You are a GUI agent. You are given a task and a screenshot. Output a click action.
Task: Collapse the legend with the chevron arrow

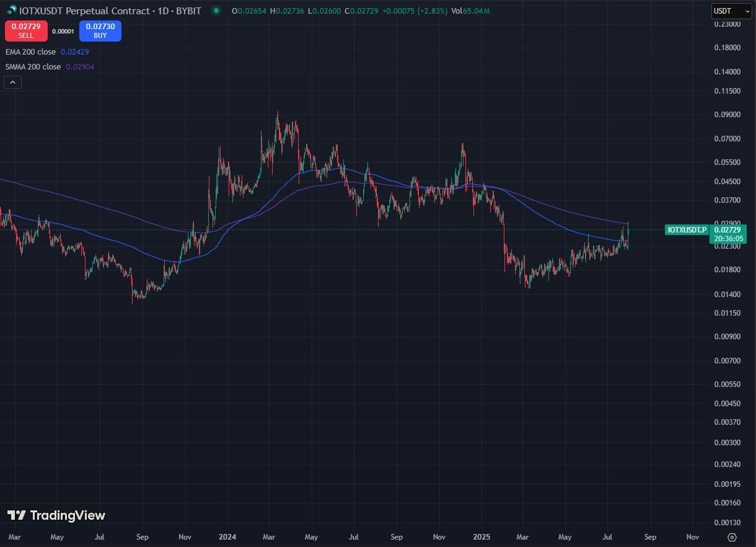(x=12, y=82)
